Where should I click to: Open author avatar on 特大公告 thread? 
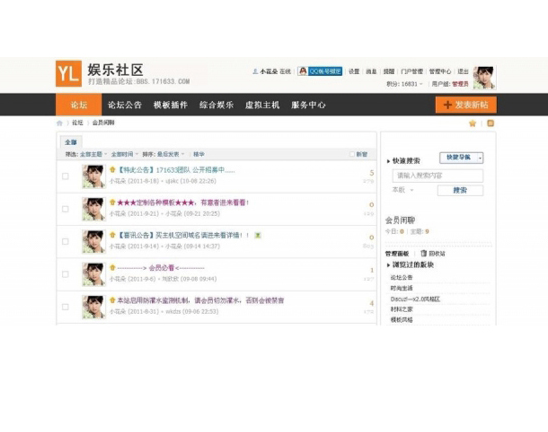[93, 177]
